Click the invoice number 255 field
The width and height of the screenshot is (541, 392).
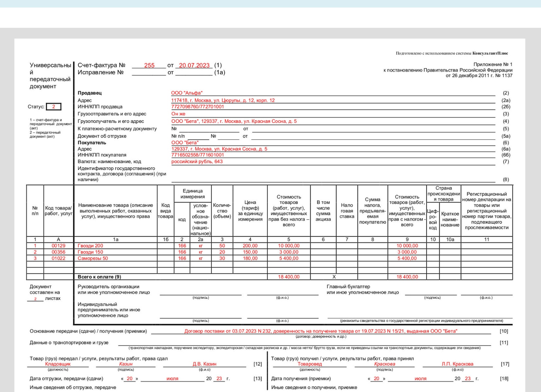(x=149, y=65)
